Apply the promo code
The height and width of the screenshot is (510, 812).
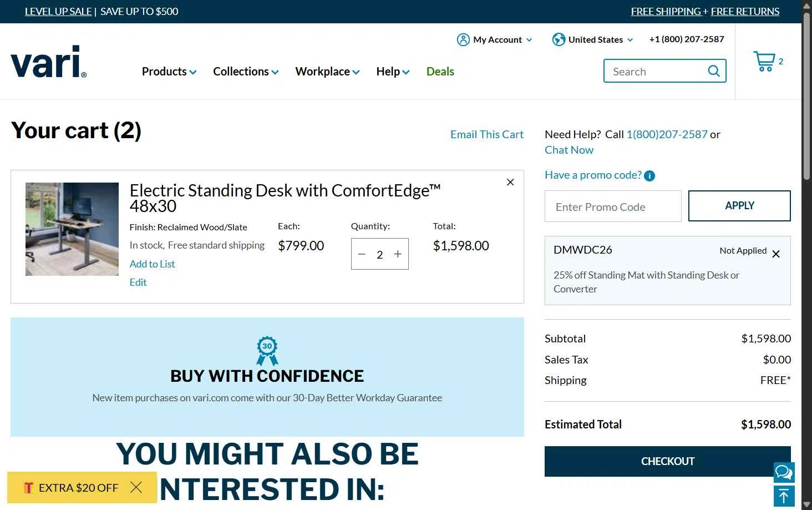click(739, 206)
